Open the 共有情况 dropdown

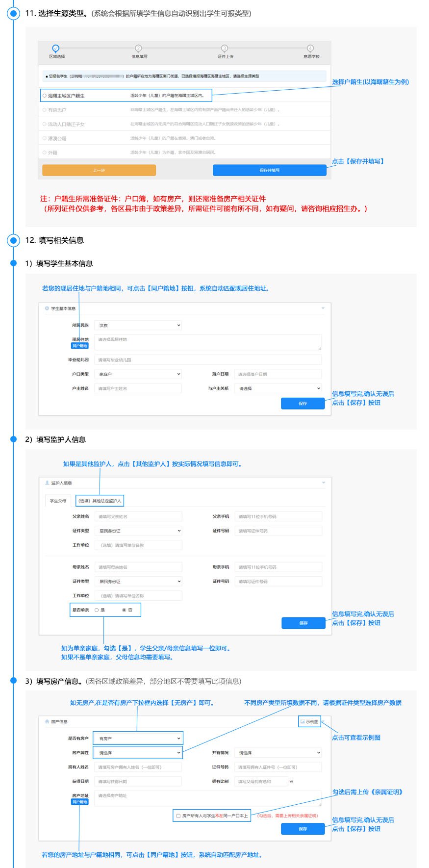pyautogui.click(x=278, y=753)
